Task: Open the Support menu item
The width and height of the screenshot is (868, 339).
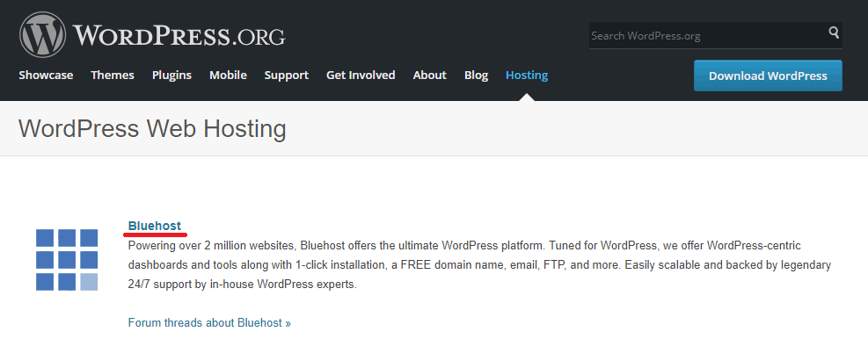Action: (x=286, y=76)
